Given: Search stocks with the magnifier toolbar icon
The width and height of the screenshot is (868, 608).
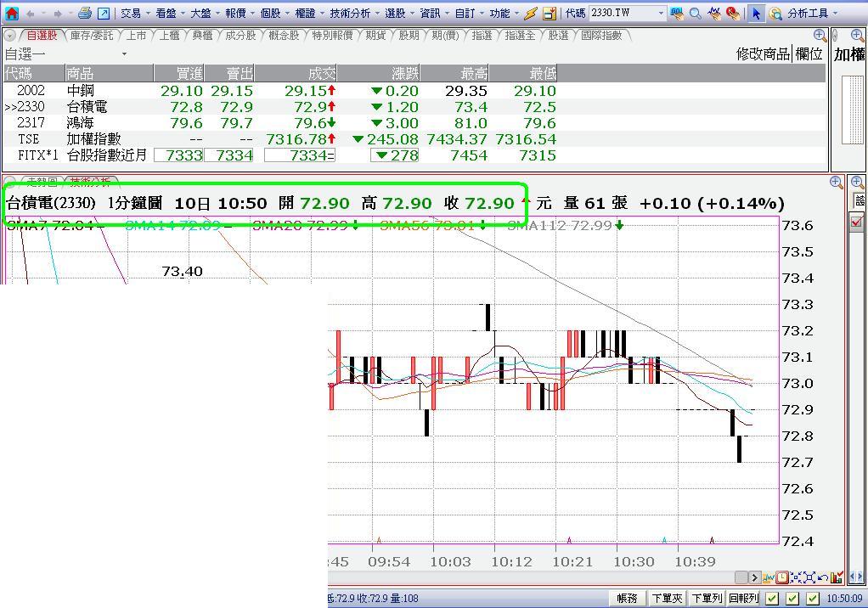Looking at the screenshot, I should [696, 14].
